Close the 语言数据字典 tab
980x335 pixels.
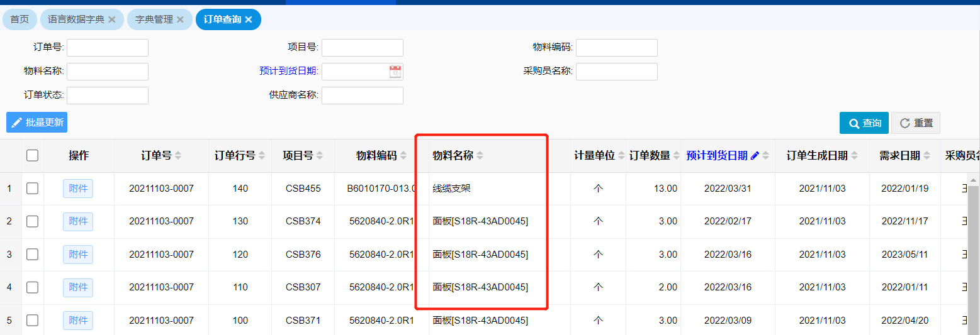112,19
